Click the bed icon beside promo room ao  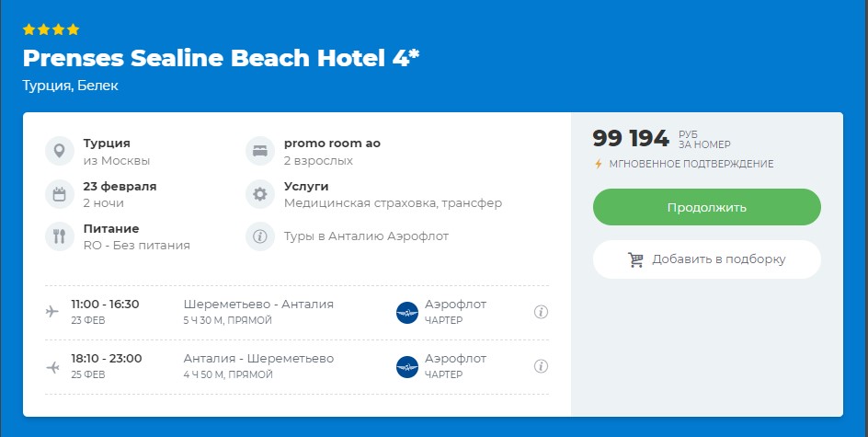coord(260,151)
